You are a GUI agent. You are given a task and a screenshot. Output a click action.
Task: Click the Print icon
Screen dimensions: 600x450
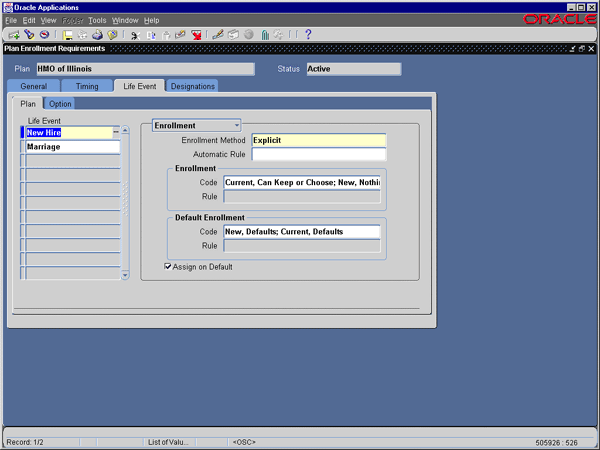97,35
